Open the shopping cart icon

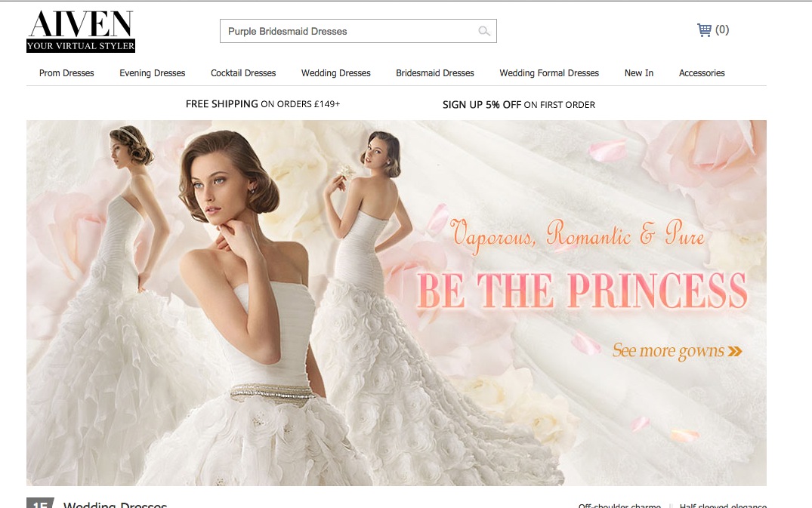pos(704,30)
